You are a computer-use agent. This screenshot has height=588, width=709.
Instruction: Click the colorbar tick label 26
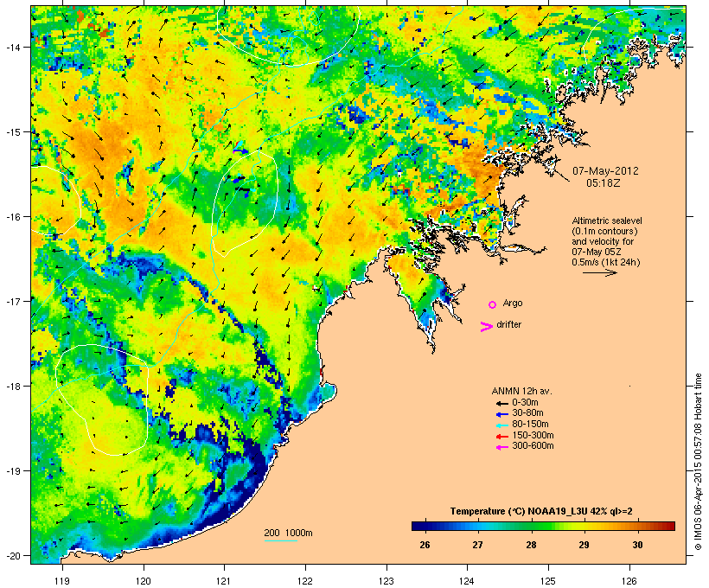pyautogui.click(x=425, y=545)
